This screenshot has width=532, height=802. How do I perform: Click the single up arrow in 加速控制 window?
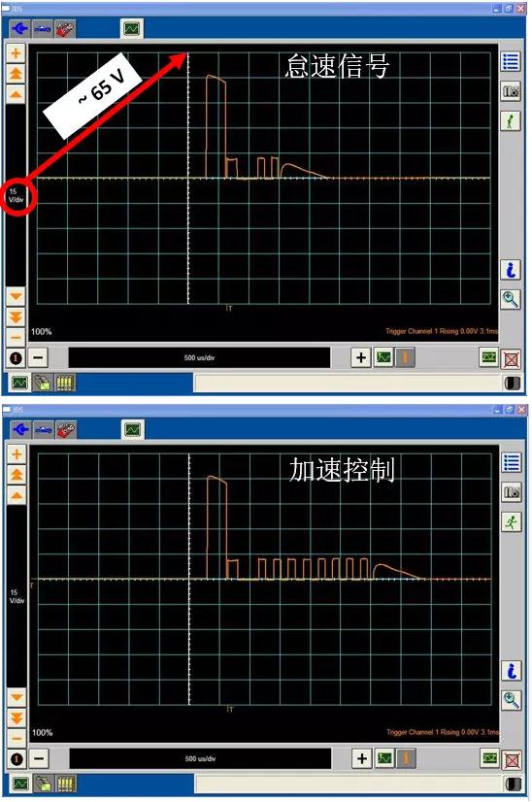(17, 495)
